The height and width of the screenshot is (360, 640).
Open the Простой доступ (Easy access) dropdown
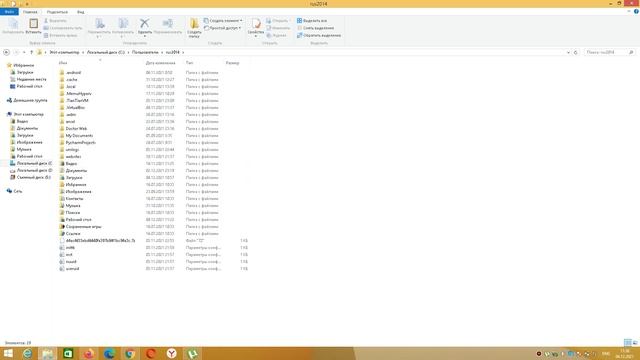pyautogui.click(x=222, y=28)
